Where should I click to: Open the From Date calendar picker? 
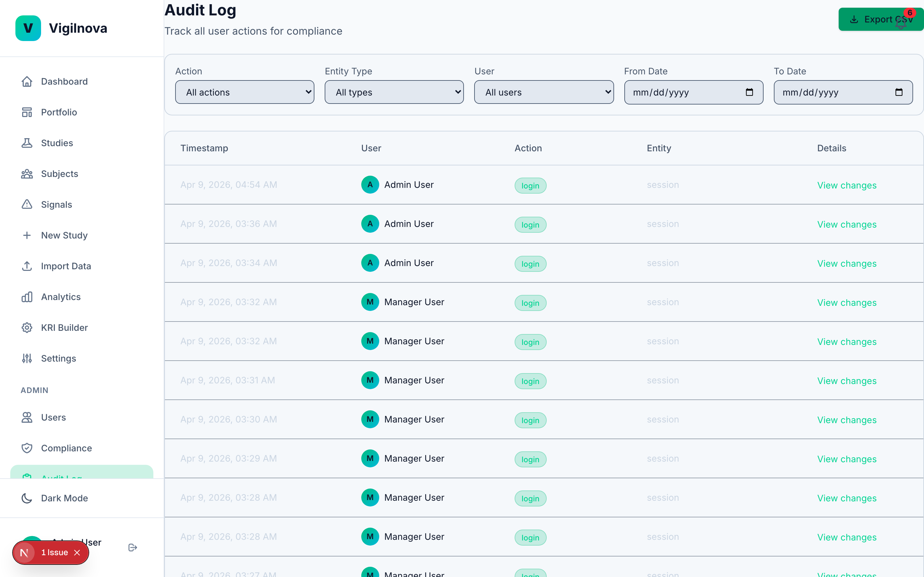pos(749,92)
